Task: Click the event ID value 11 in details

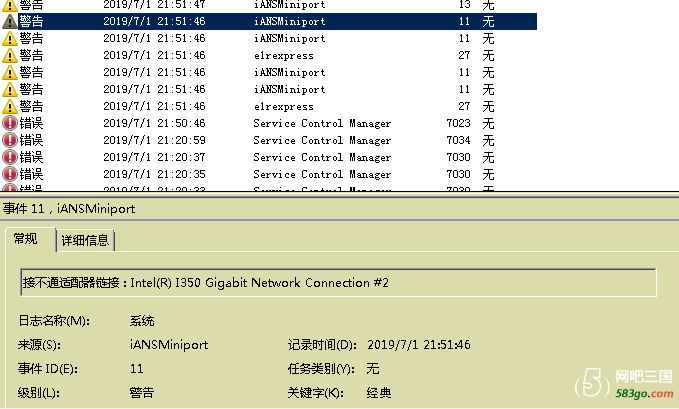Action: (136, 369)
